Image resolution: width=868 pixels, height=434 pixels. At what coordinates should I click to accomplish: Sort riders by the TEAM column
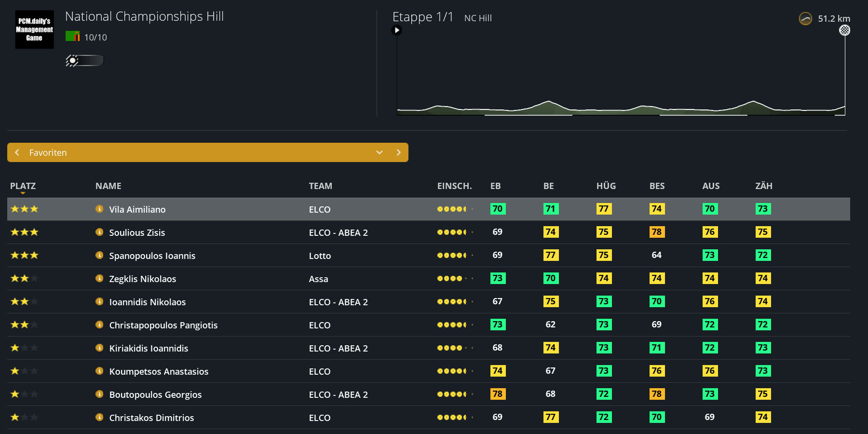pos(321,186)
